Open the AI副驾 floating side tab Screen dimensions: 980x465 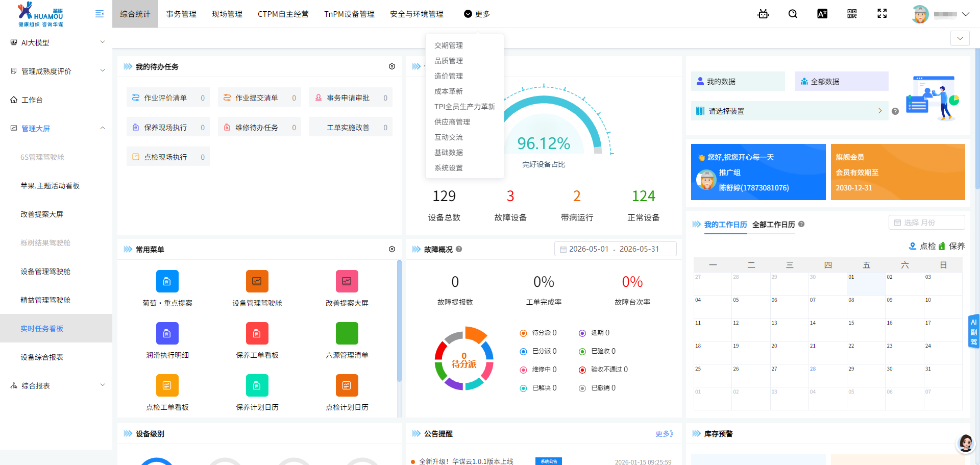pos(974,332)
